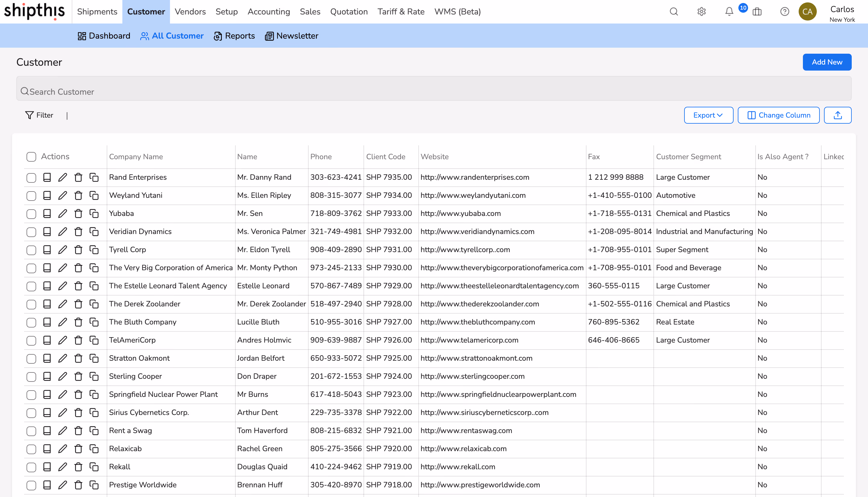The image size is (868, 497).
Task: Duplicate the Yubaba row with the copy icon
Action: pos(94,213)
